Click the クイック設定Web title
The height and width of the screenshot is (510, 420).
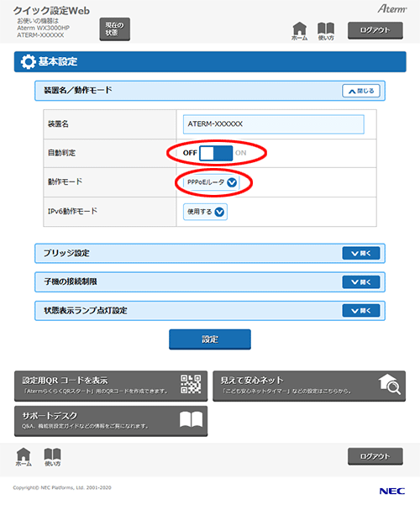(x=51, y=11)
